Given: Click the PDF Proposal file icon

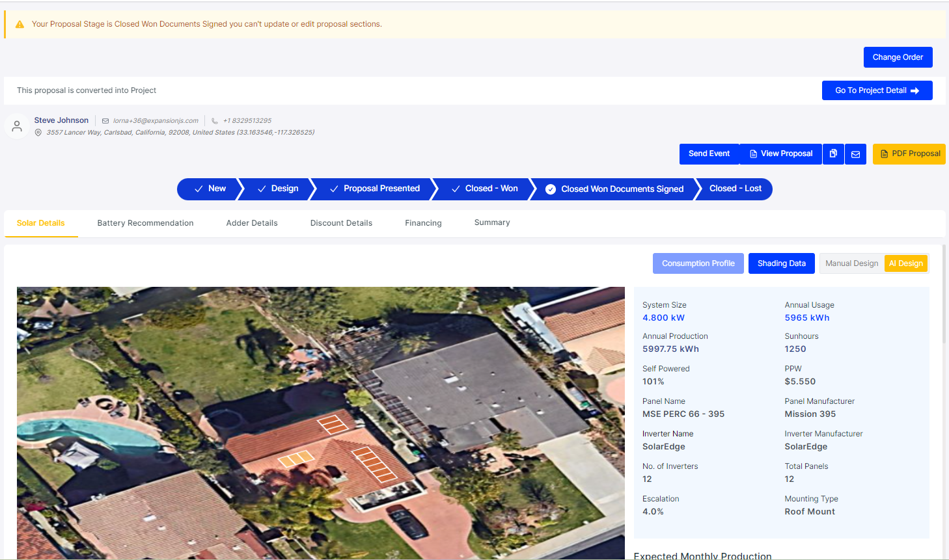Looking at the screenshot, I should pos(884,153).
